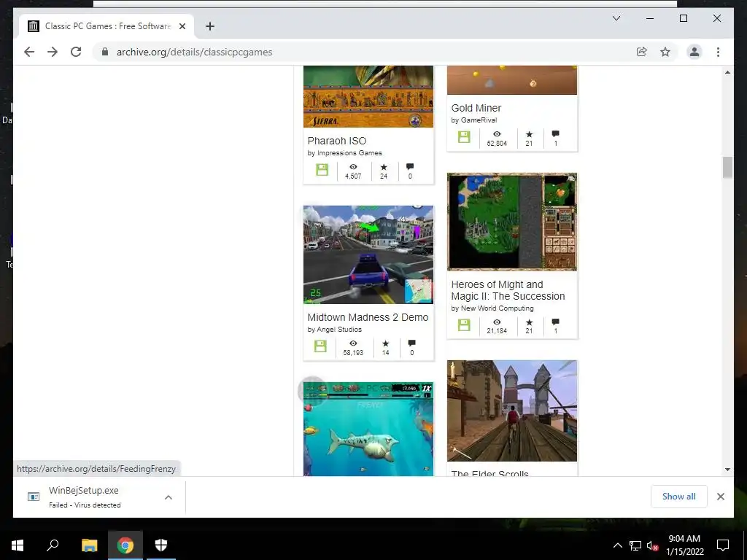Click Midtown Madness 2 Demo eye icon
The height and width of the screenshot is (560, 747).
353,343
